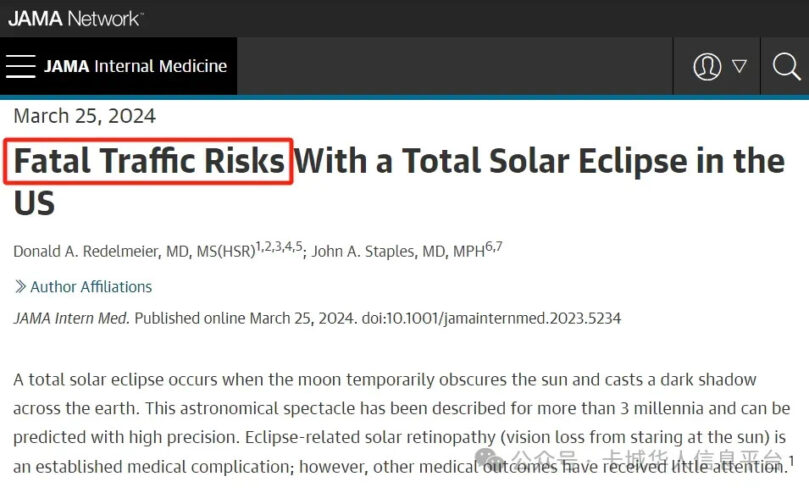Click the italic JAMA Intern Med. citation
Viewport: 809px width, 493px height.
coord(71,318)
